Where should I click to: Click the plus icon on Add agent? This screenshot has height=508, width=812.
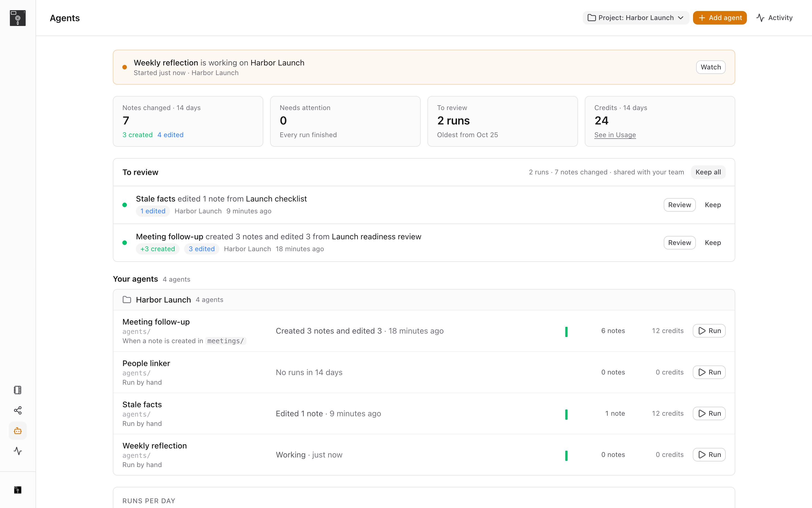tap(701, 18)
